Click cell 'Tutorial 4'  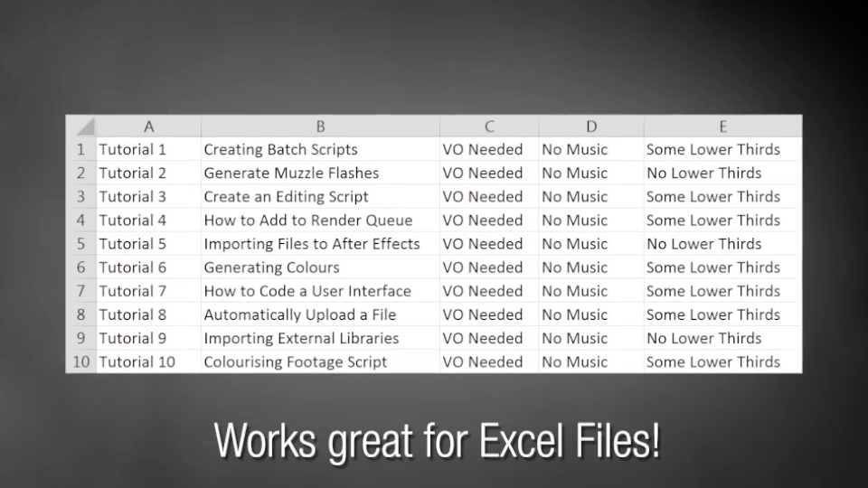pyautogui.click(x=149, y=221)
